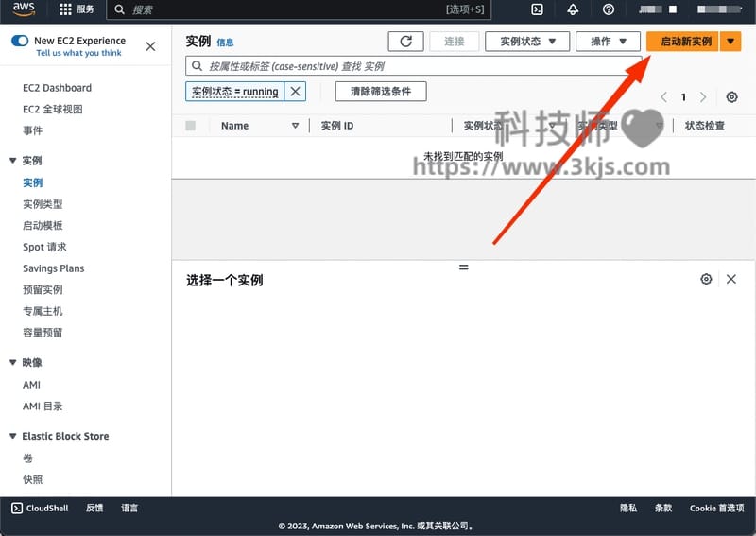Open EC2 全球视图 in sidebar
The width and height of the screenshot is (756, 536).
point(53,109)
